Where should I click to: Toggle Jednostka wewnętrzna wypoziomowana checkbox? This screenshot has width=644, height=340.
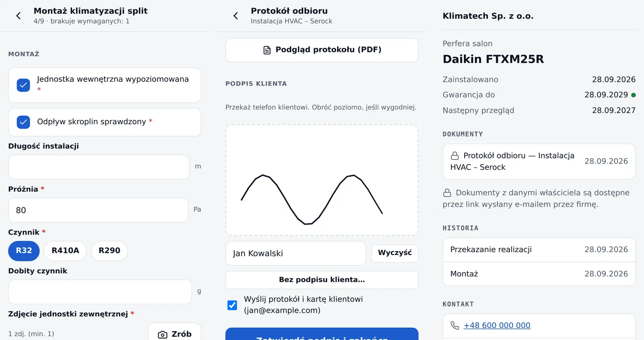click(23, 85)
